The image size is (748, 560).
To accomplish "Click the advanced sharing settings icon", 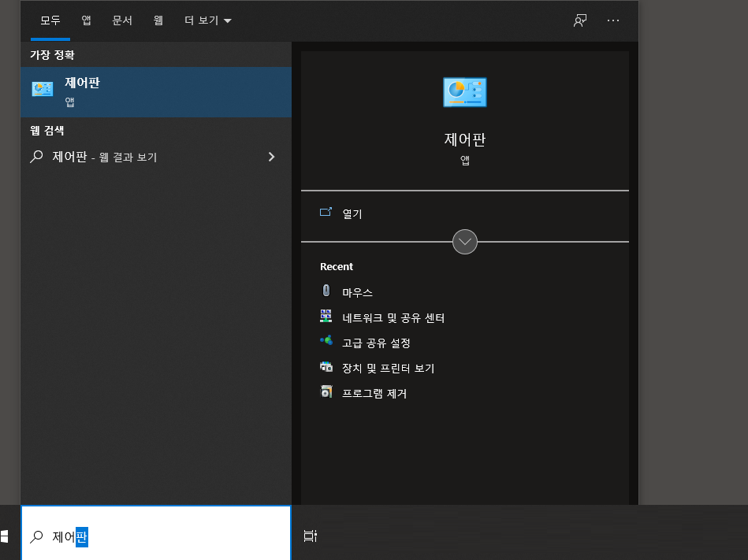I will [326, 340].
